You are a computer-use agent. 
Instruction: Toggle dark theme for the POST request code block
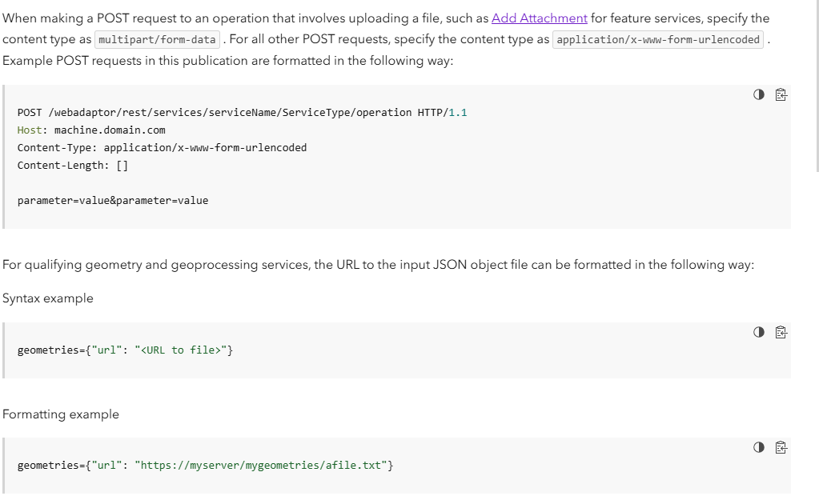click(758, 94)
